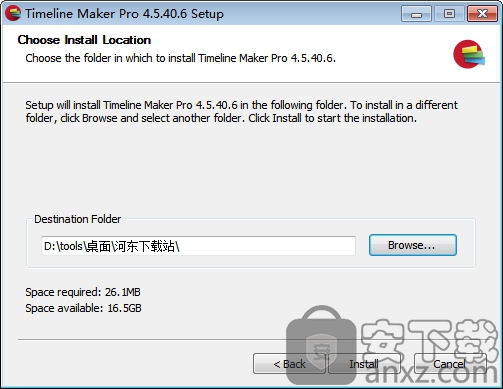Viewport: 503px width, 389px height.
Task: Click the empty area right of the path text
Action: point(267,246)
